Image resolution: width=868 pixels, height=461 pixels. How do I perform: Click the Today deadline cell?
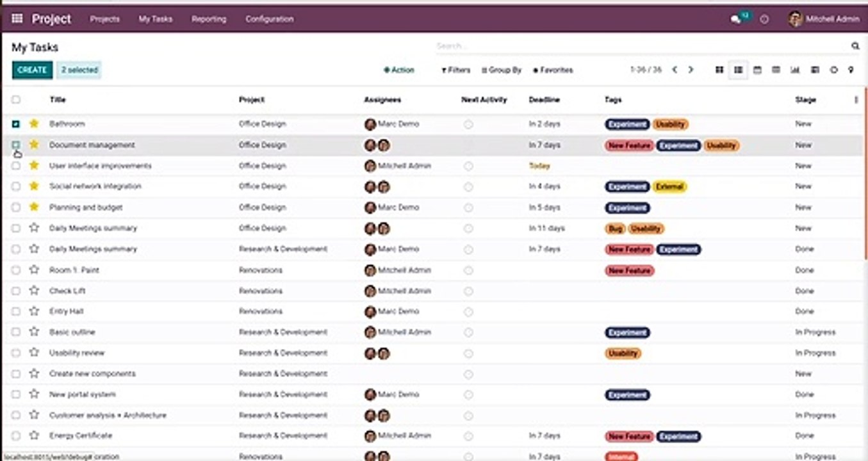tap(539, 166)
